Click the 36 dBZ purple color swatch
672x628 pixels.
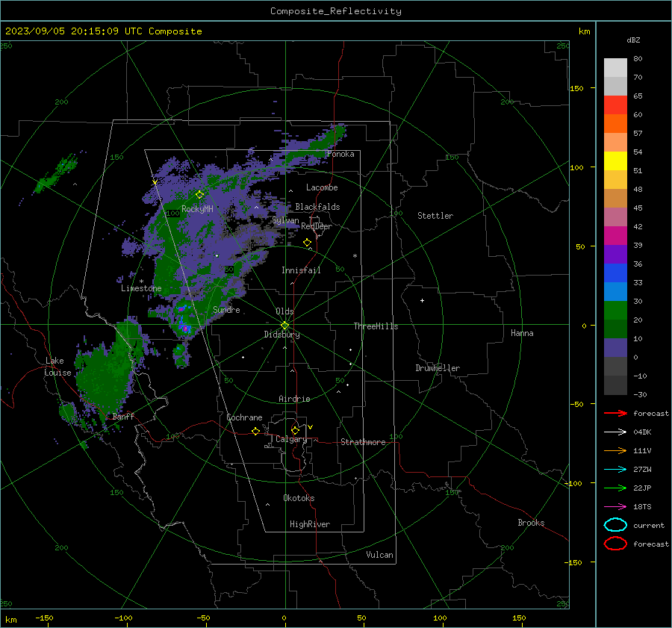(x=615, y=254)
